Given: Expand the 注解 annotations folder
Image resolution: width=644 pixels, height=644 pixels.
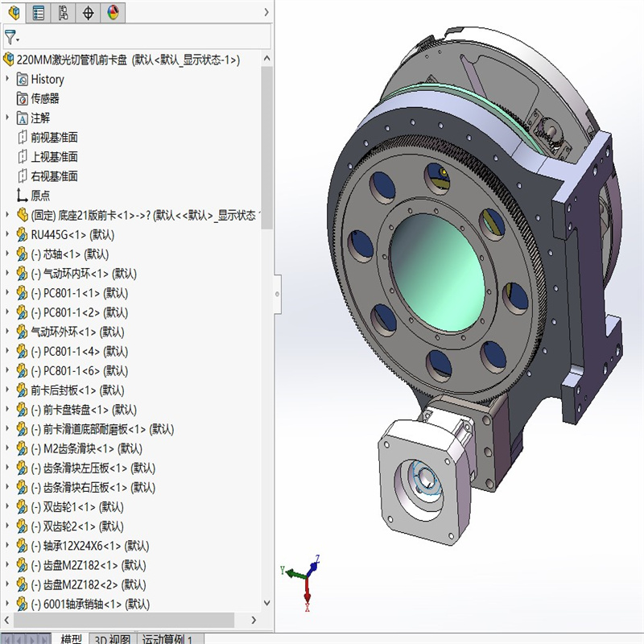Looking at the screenshot, I should pos(8,118).
